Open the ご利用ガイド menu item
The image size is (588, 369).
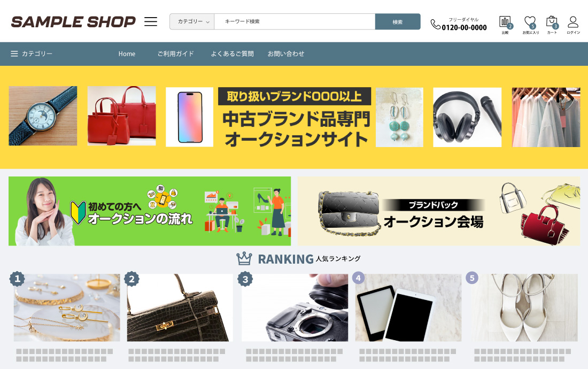175,53
